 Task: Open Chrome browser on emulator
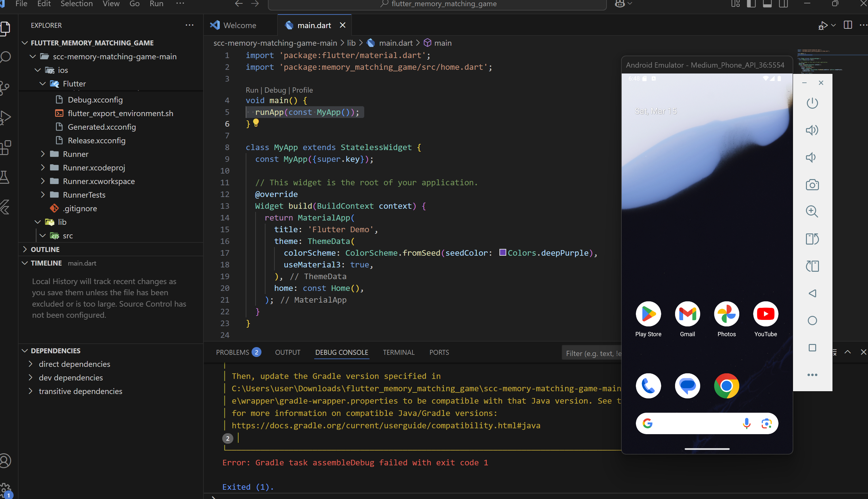point(726,386)
